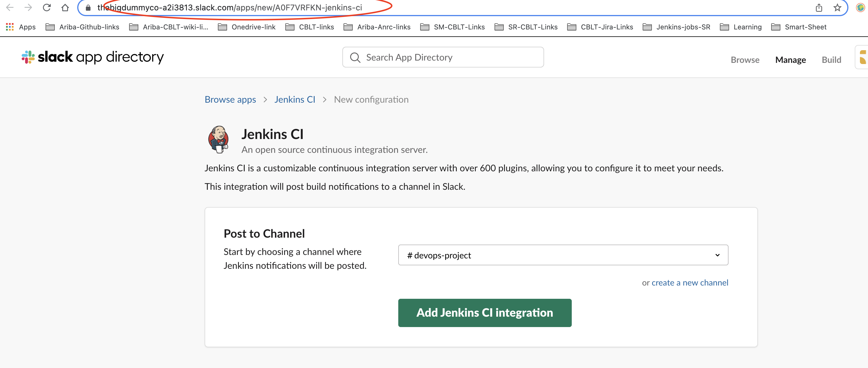This screenshot has width=868, height=368.
Task: Open the SR-CBLT-Links bookmark folder
Action: pos(526,27)
